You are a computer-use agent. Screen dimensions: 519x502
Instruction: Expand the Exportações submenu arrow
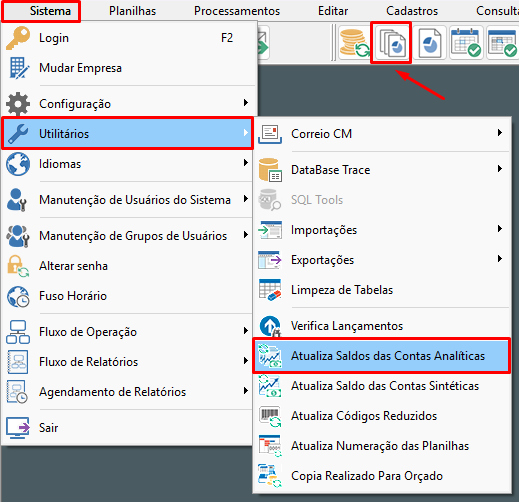point(499,259)
